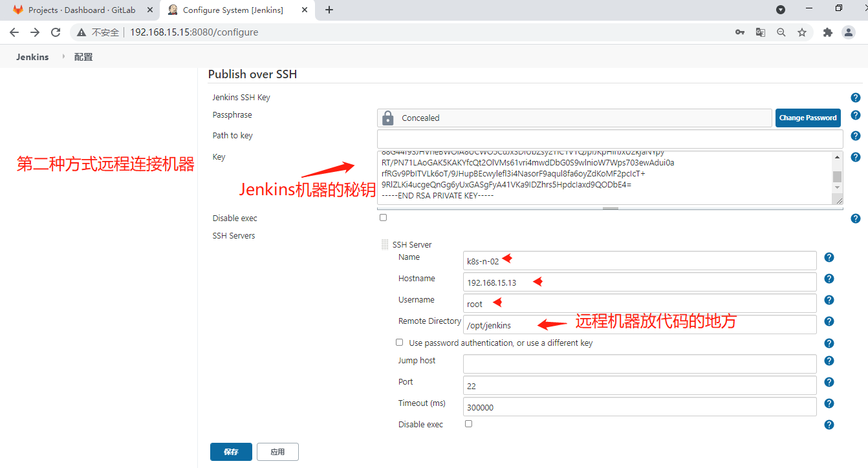Image resolution: width=868 pixels, height=468 pixels.
Task: Open the Chrome profile avatar
Action: coord(848,32)
